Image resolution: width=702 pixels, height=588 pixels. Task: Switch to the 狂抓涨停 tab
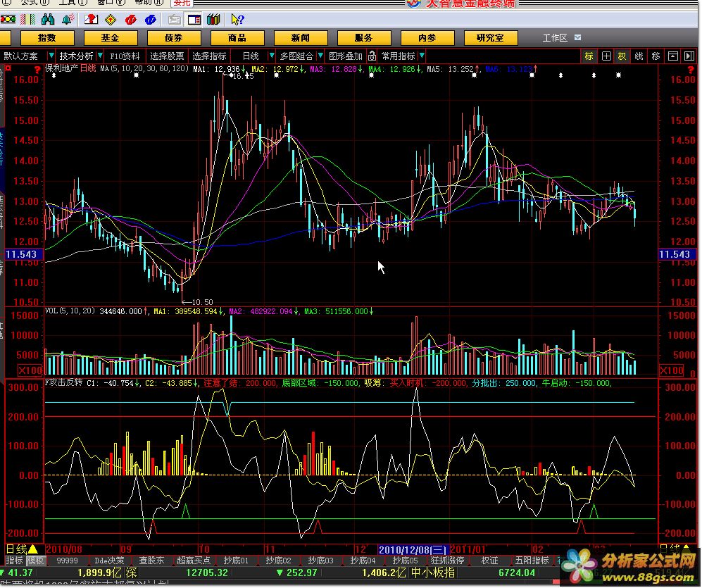pos(447,561)
